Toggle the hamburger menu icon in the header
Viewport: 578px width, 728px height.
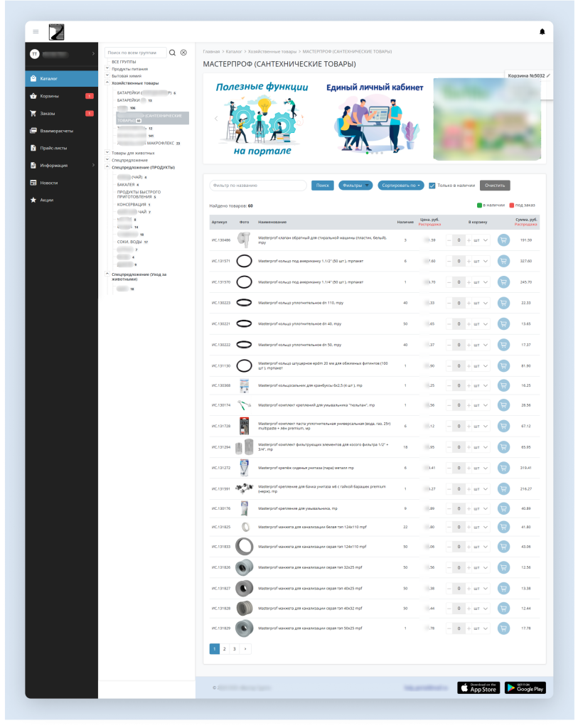pyautogui.click(x=36, y=31)
